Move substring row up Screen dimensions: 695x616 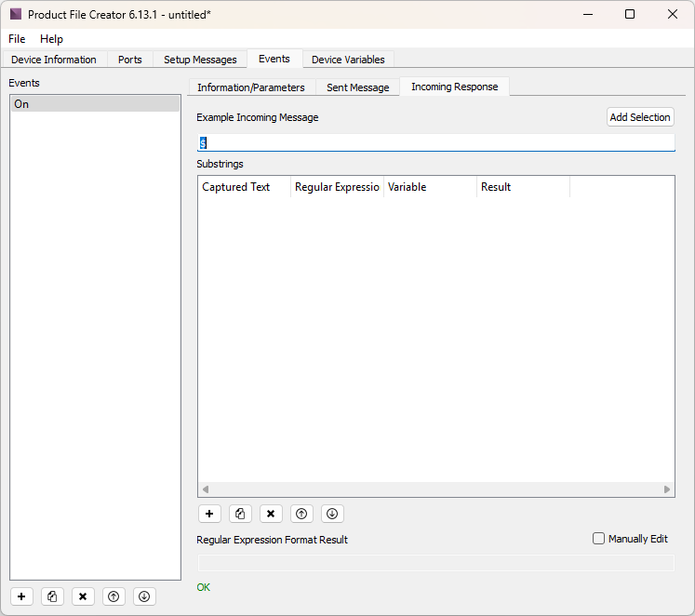[x=301, y=514]
